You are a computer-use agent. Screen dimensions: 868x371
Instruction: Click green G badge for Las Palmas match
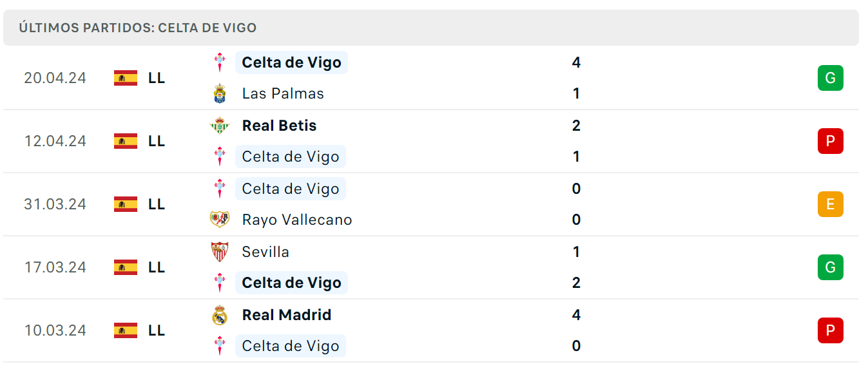pyautogui.click(x=830, y=78)
